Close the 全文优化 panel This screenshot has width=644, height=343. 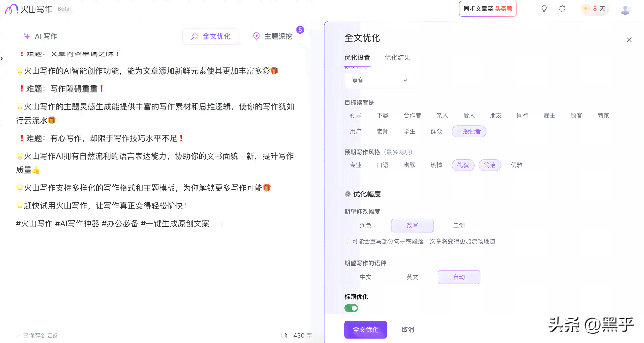point(629,40)
